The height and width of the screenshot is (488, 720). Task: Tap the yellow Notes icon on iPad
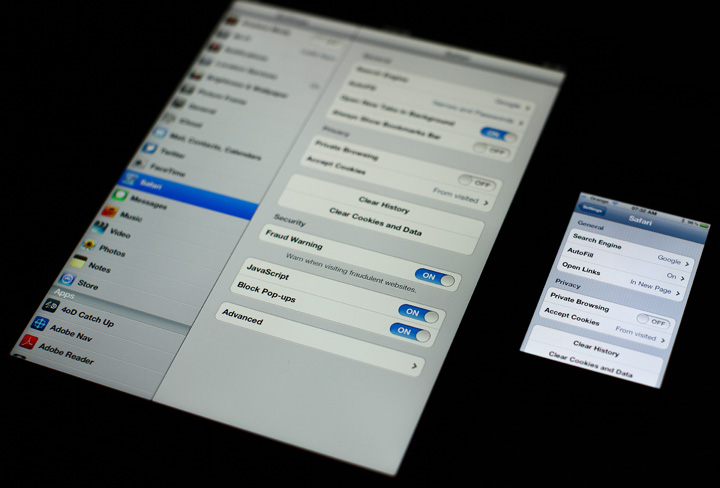point(79,261)
